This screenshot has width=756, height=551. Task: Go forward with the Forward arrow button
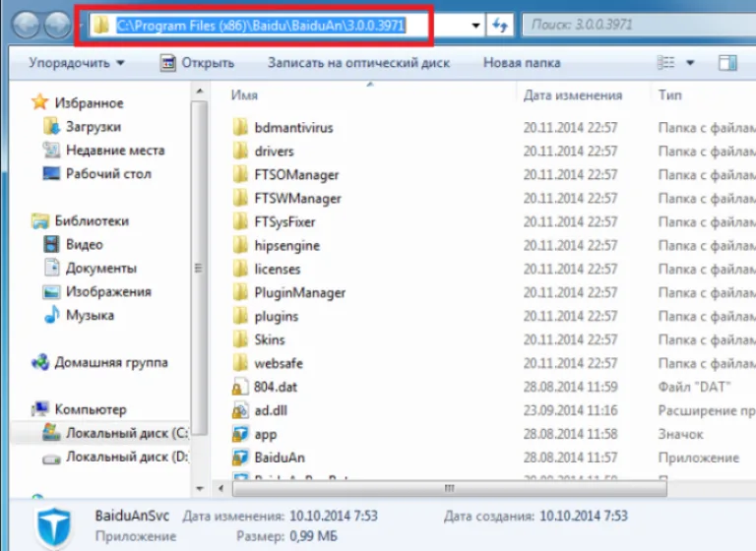pyautogui.click(x=57, y=25)
